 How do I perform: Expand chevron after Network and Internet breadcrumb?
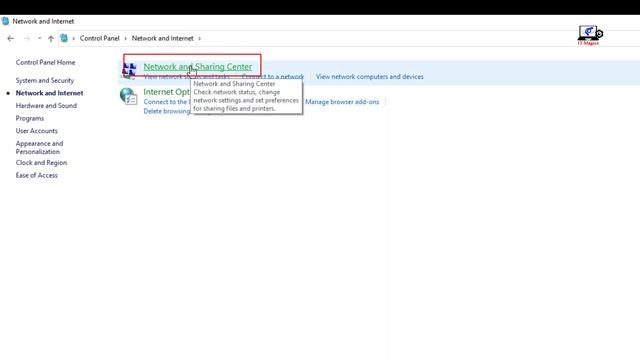pyautogui.click(x=200, y=38)
